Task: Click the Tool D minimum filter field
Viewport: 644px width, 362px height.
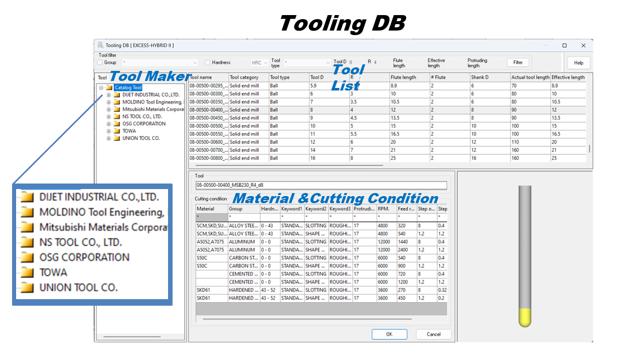Action: tap(356, 63)
